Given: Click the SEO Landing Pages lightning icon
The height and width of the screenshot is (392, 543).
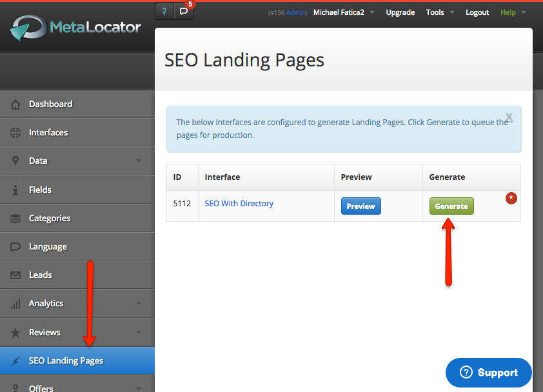Looking at the screenshot, I should (15, 361).
